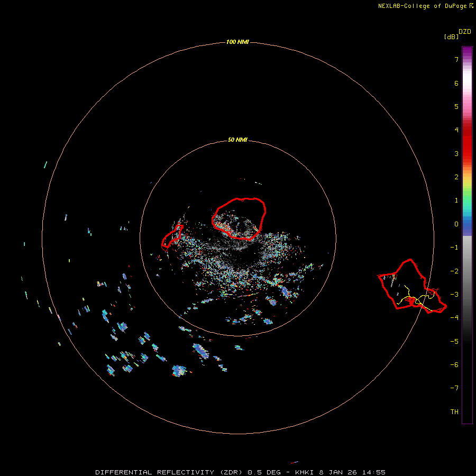476x476 pixels.
Task: Click the small red island outline left of center
Action: [x=172, y=236]
